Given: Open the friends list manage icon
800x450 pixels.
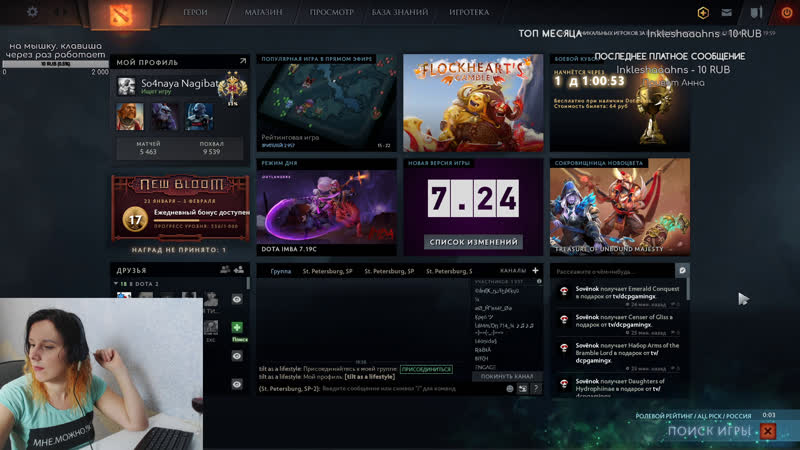Looking at the screenshot, I should (224, 270).
